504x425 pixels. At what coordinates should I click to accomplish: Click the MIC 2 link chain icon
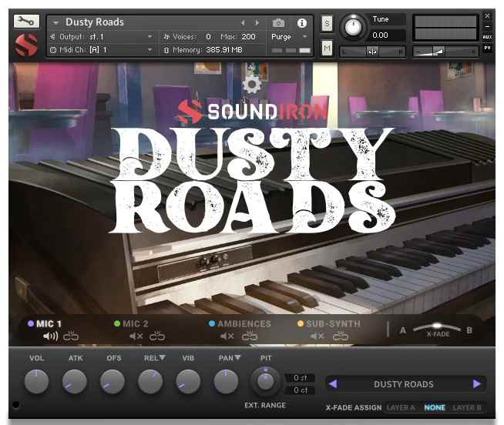(x=157, y=336)
